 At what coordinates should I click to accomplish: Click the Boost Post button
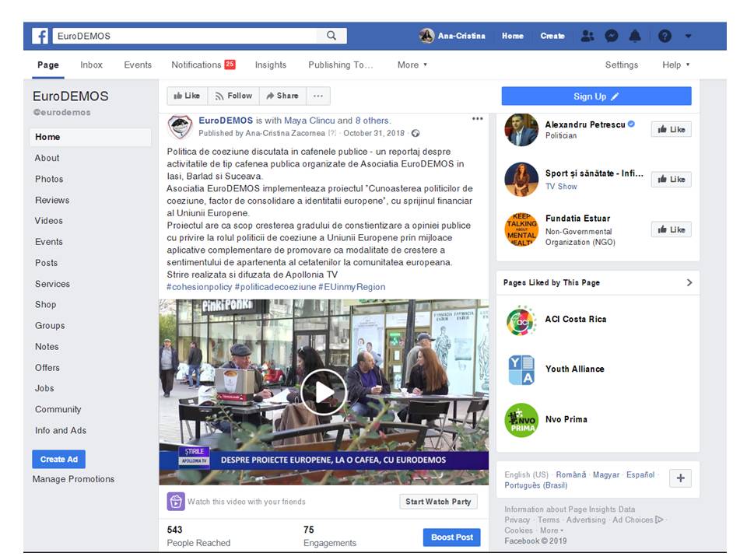[x=451, y=537]
